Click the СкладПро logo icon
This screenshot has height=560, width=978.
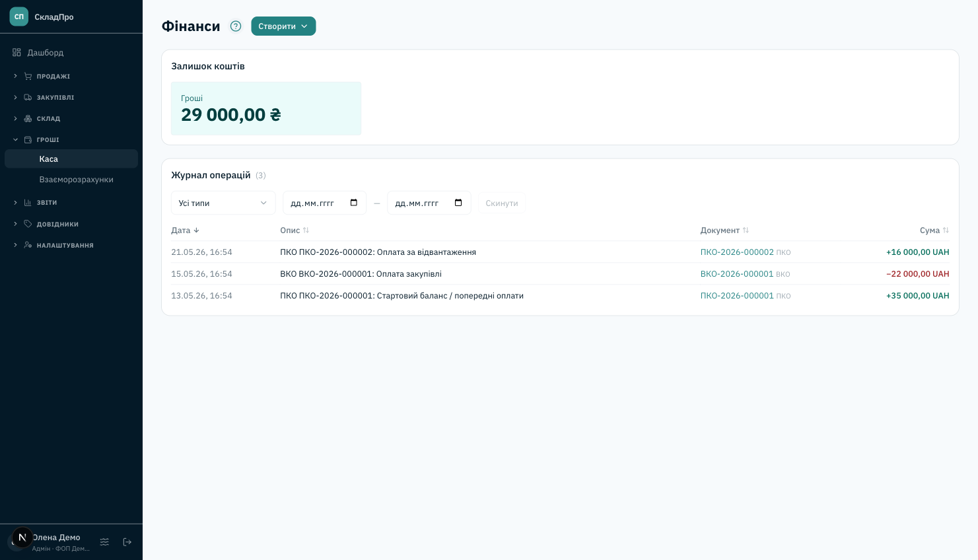[x=19, y=17]
